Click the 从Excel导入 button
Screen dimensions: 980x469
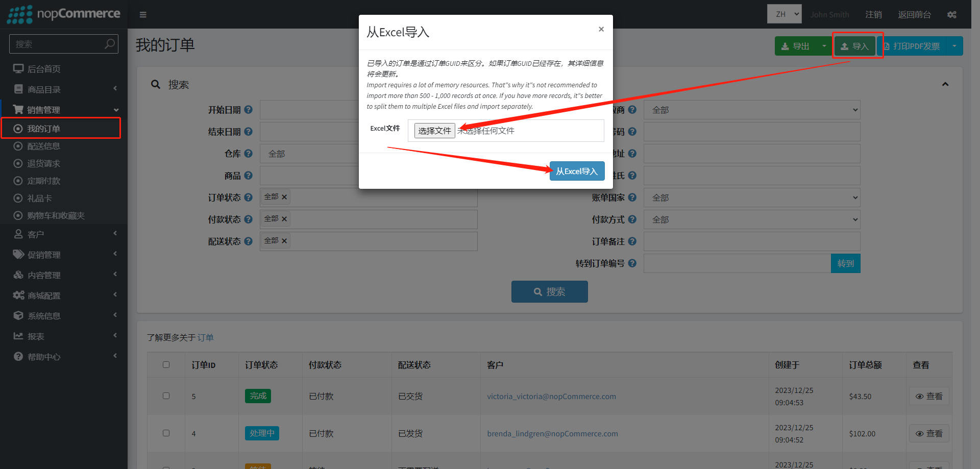(x=577, y=171)
